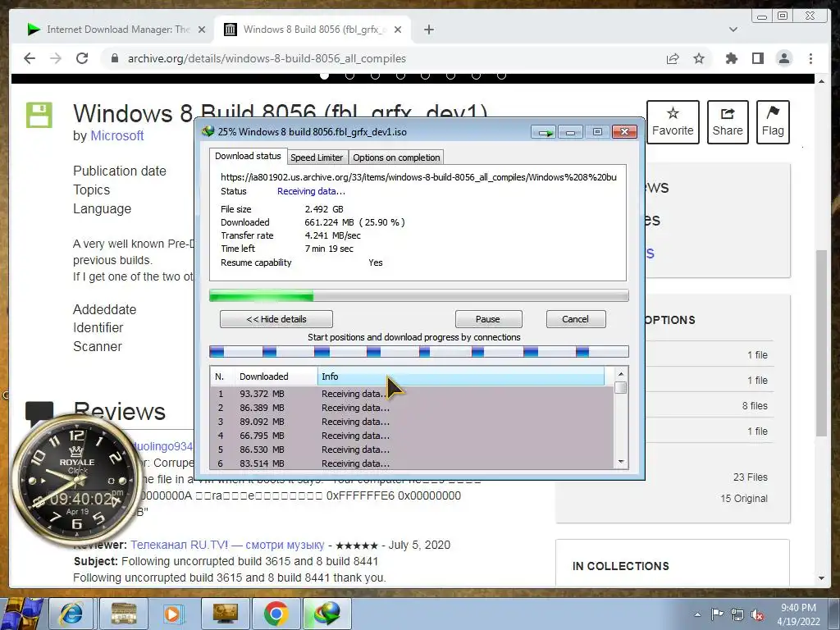
Task: Open Action Center flag tray icon
Action: click(717, 614)
